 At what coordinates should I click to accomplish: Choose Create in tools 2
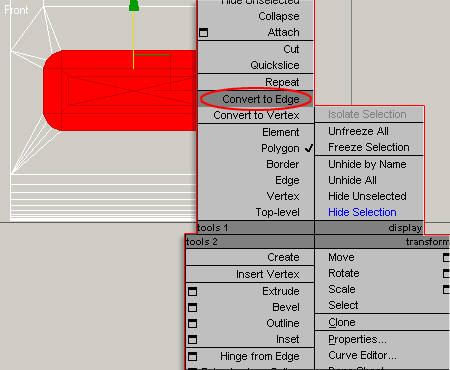click(283, 257)
